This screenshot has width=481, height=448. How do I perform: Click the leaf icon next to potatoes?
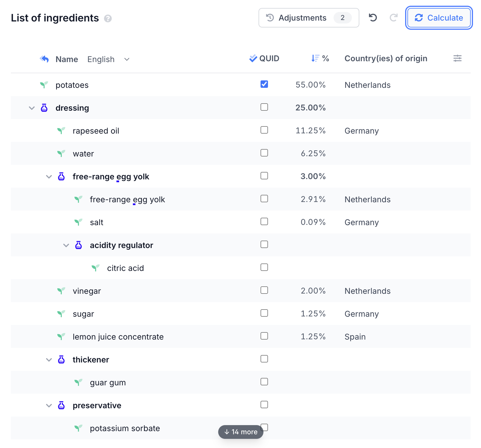coord(44,85)
